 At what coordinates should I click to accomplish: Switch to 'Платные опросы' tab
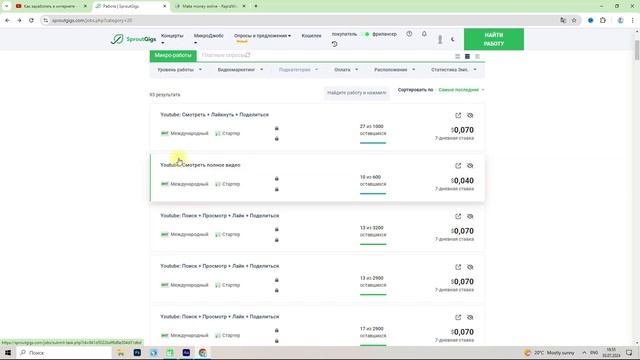(x=226, y=55)
